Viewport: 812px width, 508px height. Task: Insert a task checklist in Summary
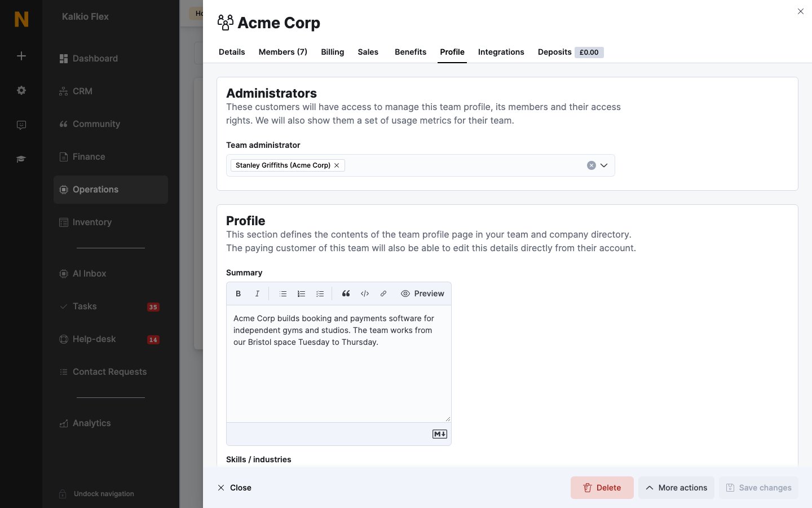320,294
